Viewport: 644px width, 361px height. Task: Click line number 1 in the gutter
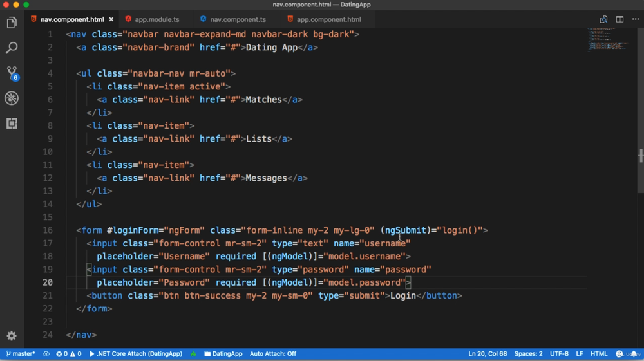pyautogui.click(x=50, y=35)
